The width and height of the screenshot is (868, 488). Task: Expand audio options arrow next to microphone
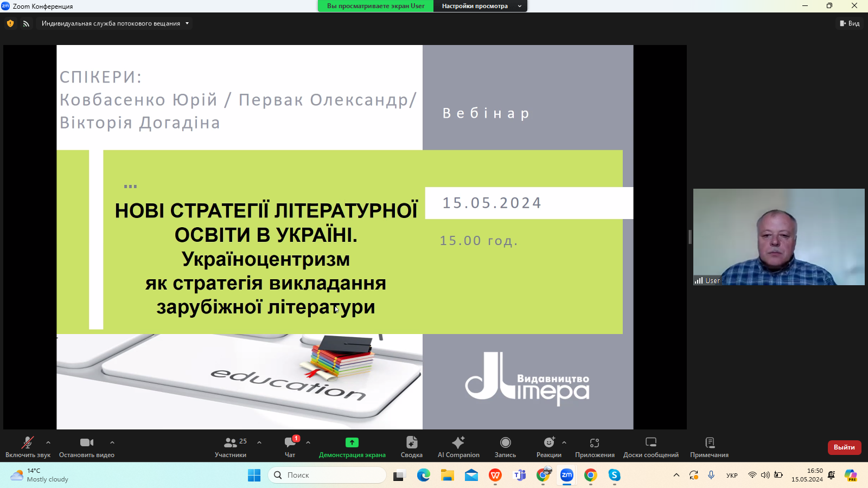pyautogui.click(x=48, y=442)
